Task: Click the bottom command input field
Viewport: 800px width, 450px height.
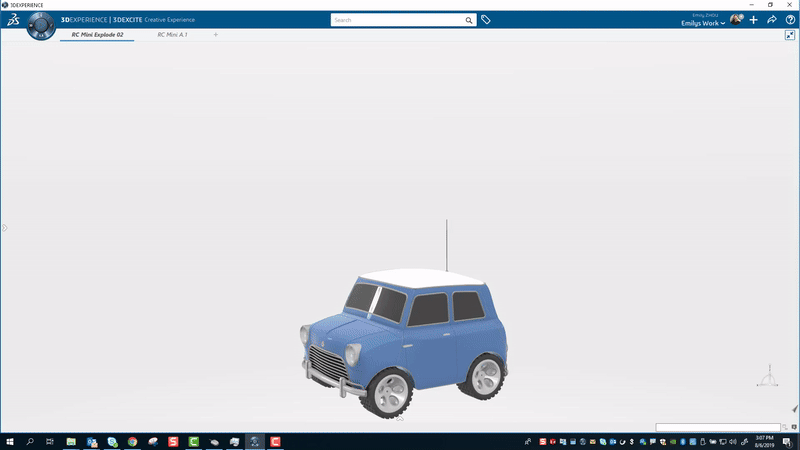Action: click(x=717, y=427)
